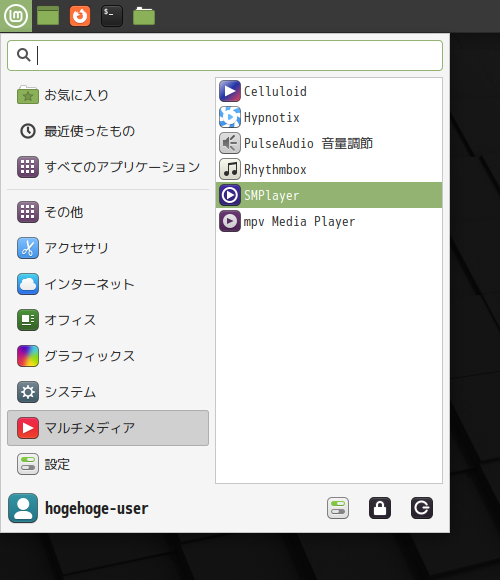Launch Firefox from the panel
The image size is (500, 580).
[x=80, y=16]
